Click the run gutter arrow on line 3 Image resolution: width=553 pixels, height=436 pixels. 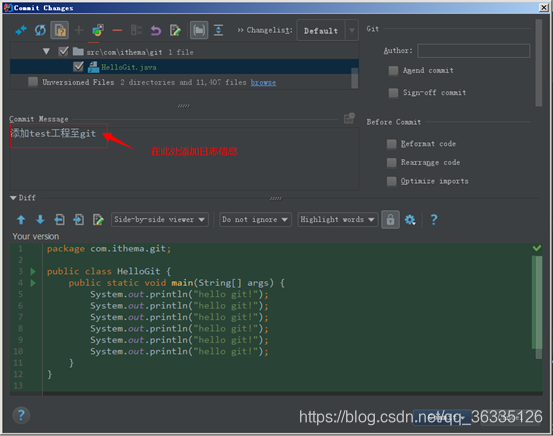(x=33, y=272)
